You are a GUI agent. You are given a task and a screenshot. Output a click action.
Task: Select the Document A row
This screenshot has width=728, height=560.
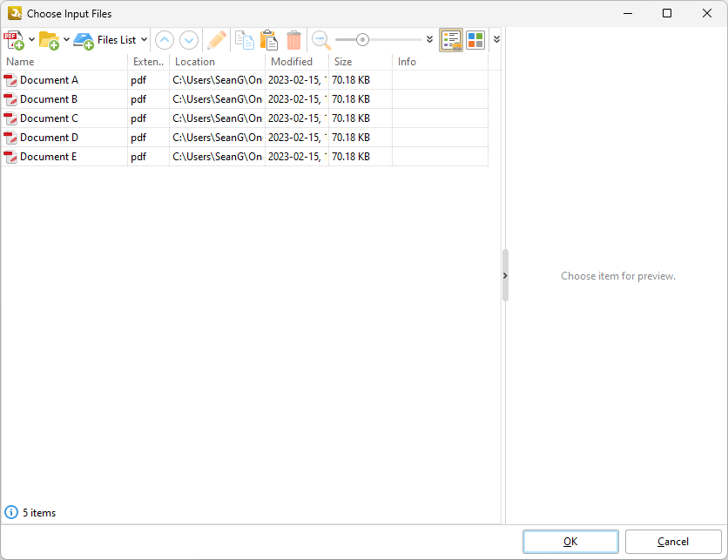[x=245, y=80]
